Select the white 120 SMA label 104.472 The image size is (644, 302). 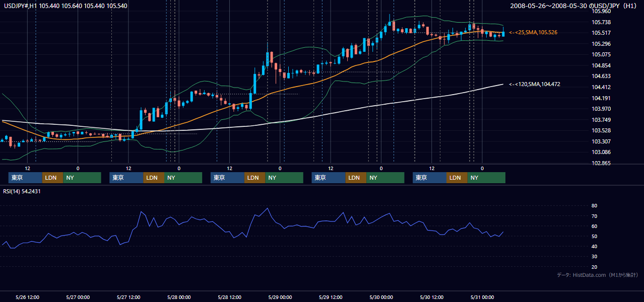[535, 84]
